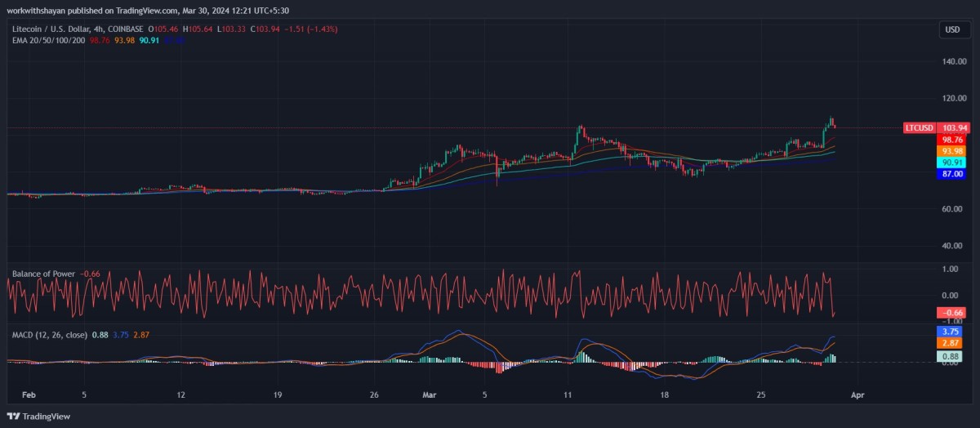Screen dimensions: 980x428
Task: Click the Balance of Power -0.66 axis tag
Action: (x=952, y=313)
